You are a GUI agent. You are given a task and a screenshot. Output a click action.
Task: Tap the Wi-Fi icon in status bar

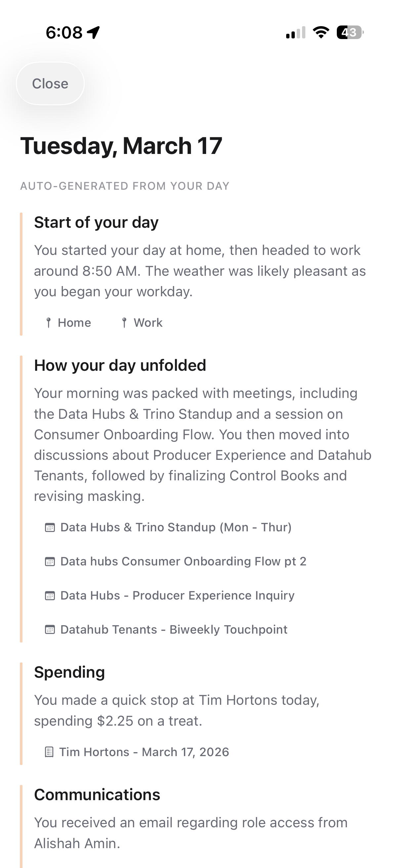321,32
